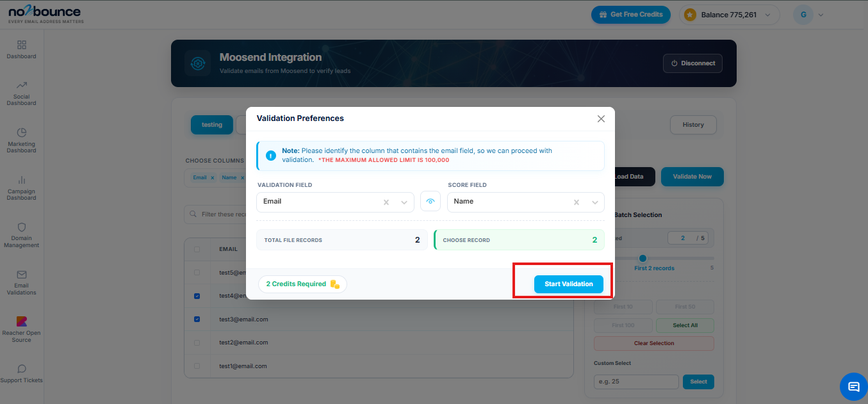Open Social Dashboard from the sidebar

(x=22, y=93)
